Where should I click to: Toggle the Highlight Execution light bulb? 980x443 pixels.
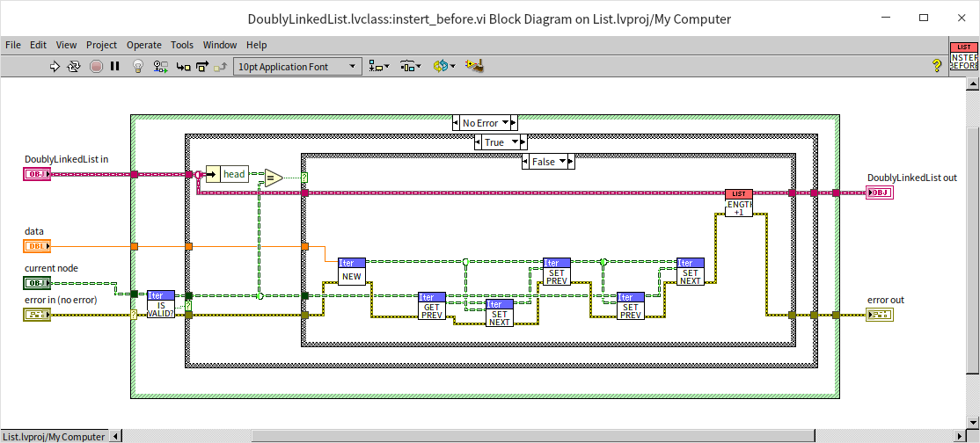[138, 66]
